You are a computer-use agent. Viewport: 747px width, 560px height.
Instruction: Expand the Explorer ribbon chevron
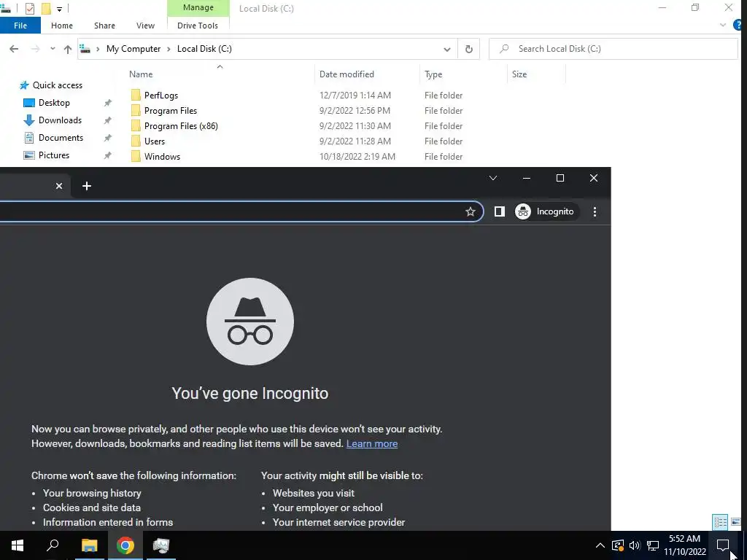click(x=723, y=25)
